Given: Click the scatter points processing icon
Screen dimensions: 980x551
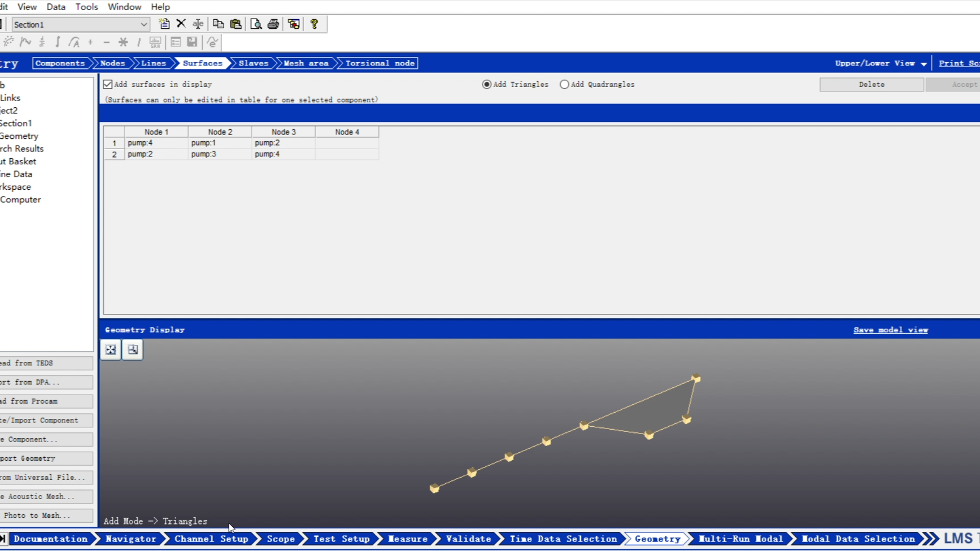Looking at the screenshot, I should [x=8, y=42].
